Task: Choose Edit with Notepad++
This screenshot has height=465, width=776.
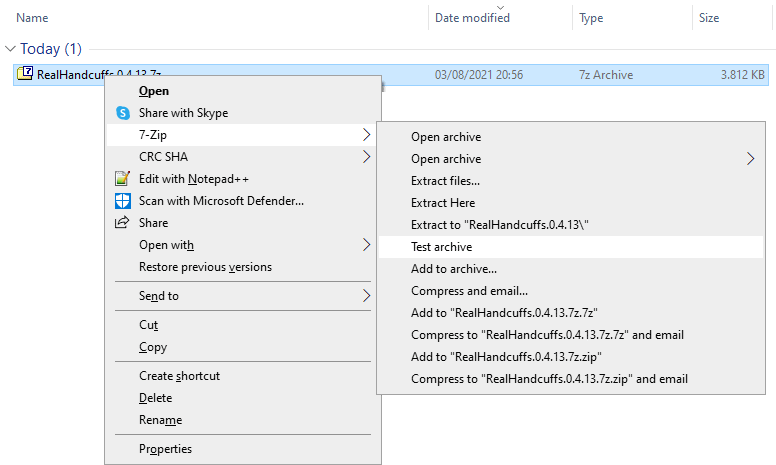Action: point(243,179)
